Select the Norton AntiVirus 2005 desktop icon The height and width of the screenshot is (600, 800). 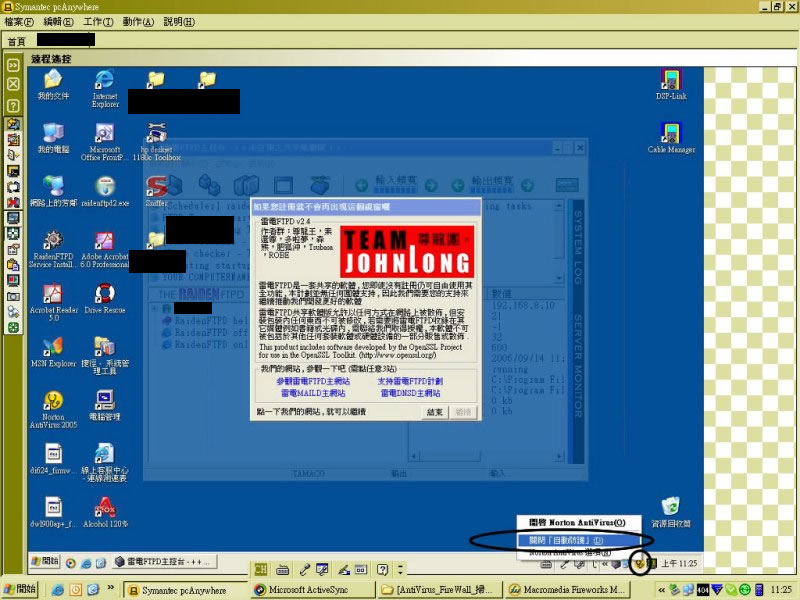(x=53, y=409)
